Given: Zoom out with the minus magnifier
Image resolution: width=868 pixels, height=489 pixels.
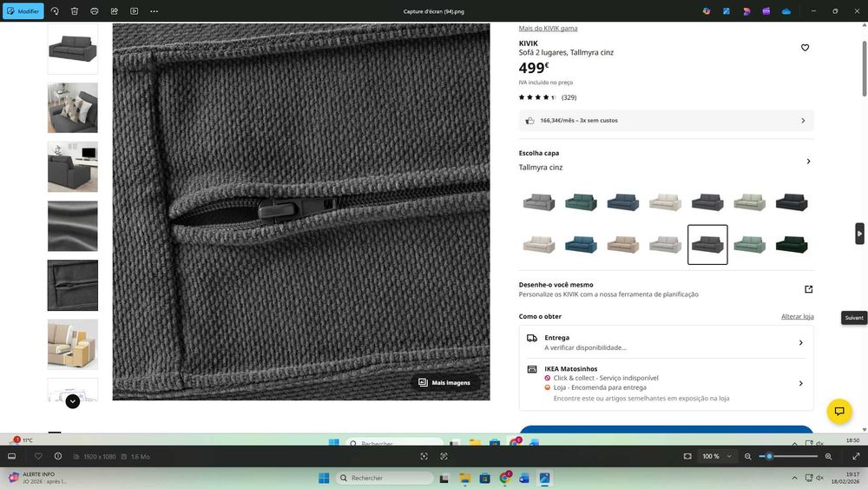Looking at the screenshot, I should tap(748, 456).
